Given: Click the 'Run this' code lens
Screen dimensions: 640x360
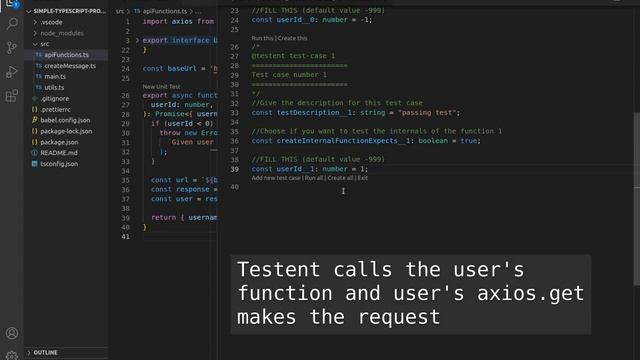Looking at the screenshot, I should click(x=262, y=38).
